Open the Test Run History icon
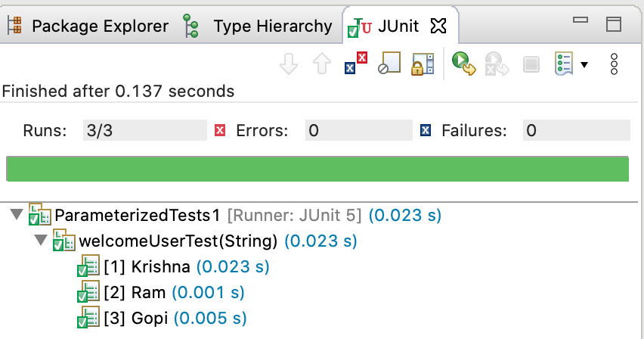Screen dimensions: 644x339 click(563, 64)
